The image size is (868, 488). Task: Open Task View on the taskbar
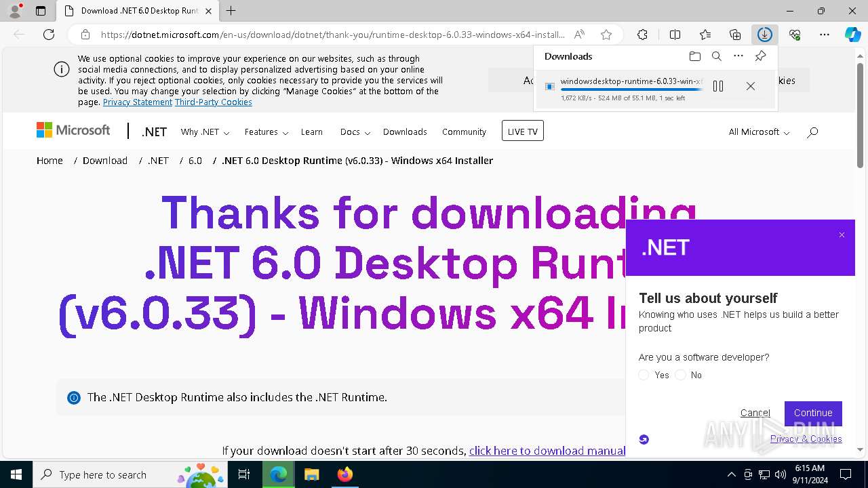click(x=244, y=474)
